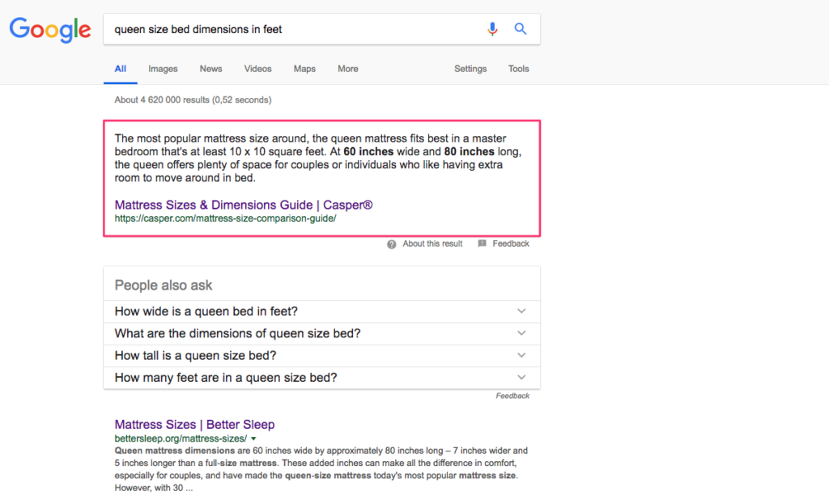Click the Feedback flag icon

tap(483, 244)
